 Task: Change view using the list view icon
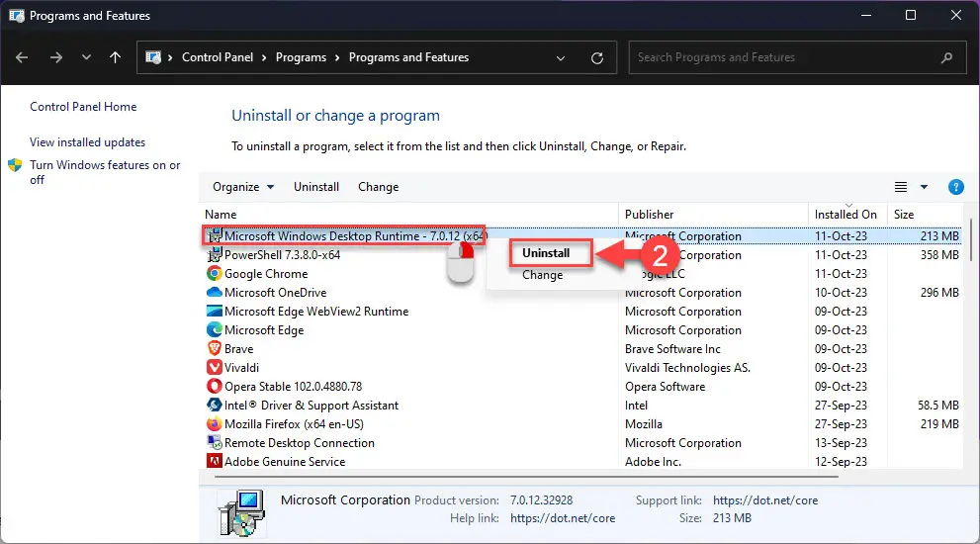(x=901, y=187)
